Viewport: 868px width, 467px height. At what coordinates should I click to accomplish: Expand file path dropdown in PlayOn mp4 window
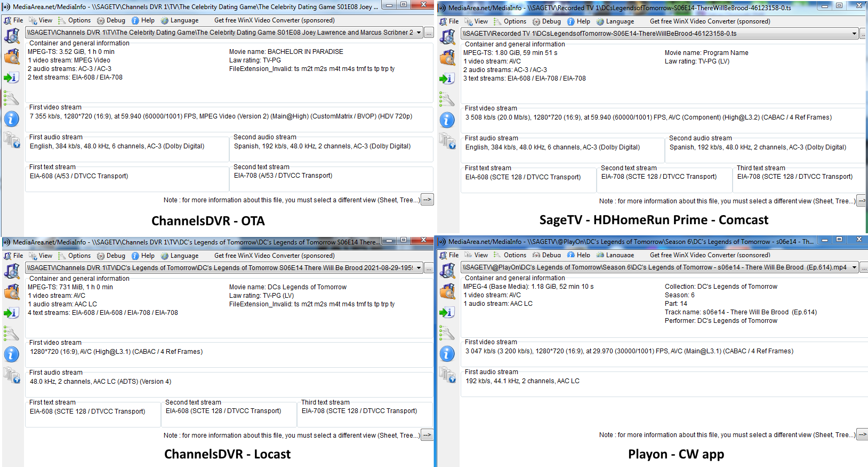(x=854, y=267)
